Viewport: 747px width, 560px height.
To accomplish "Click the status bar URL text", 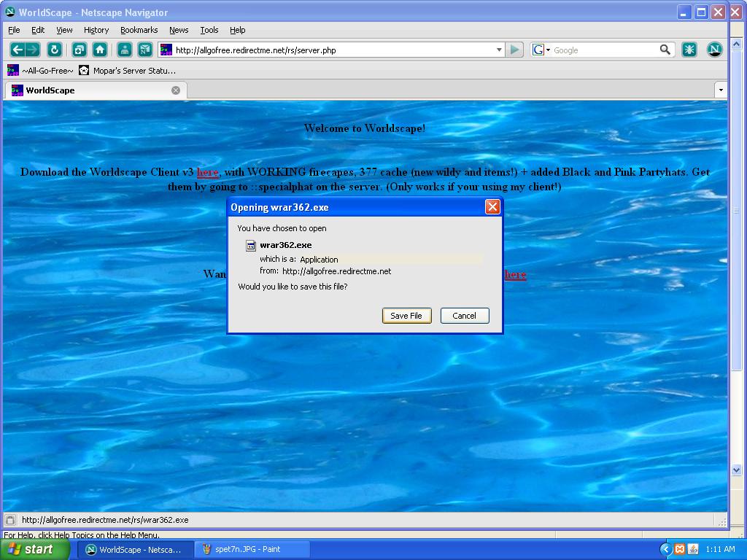I will (x=105, y=520).
